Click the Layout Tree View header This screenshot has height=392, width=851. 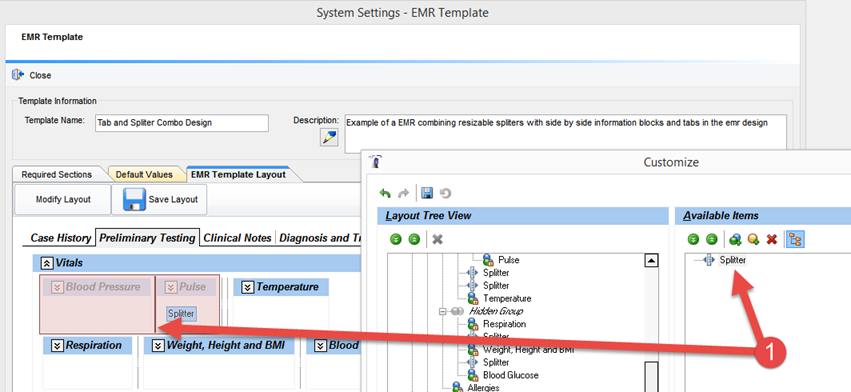tap(523, 216)
